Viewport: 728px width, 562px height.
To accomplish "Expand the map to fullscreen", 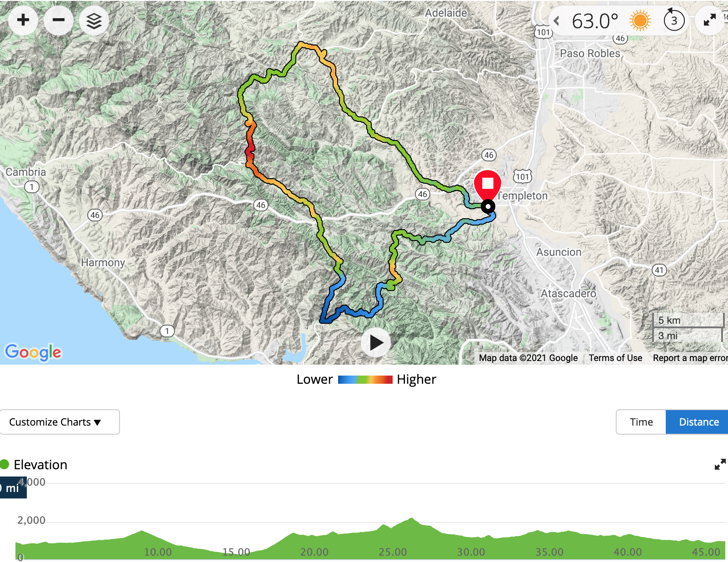I will pyautogui.click(x=709, y=20).
